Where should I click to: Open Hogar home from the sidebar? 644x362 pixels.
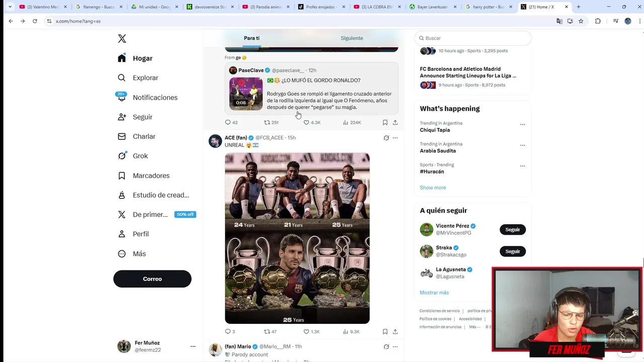135,58
